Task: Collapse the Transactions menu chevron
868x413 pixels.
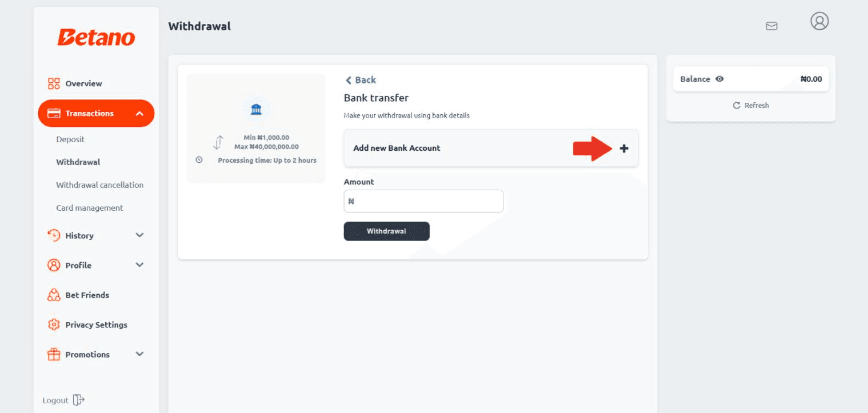Action: tap(139, 114)
